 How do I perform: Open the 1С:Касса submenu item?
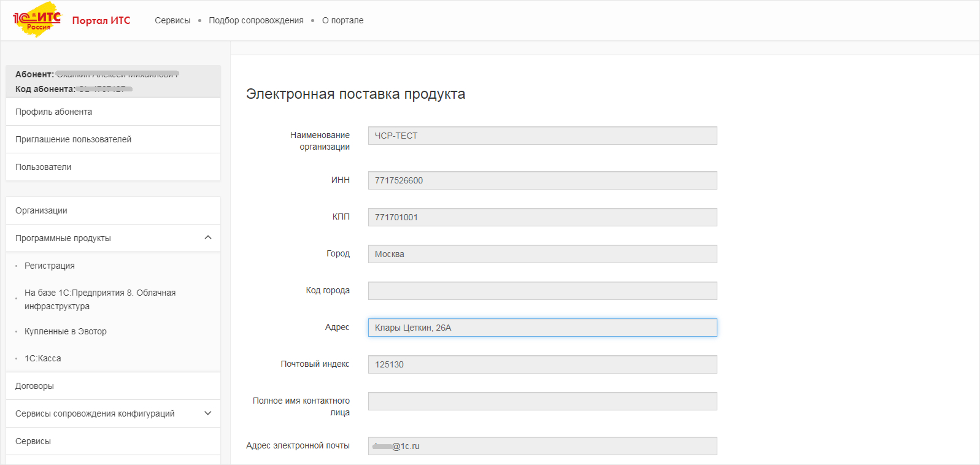coord(43,358)
